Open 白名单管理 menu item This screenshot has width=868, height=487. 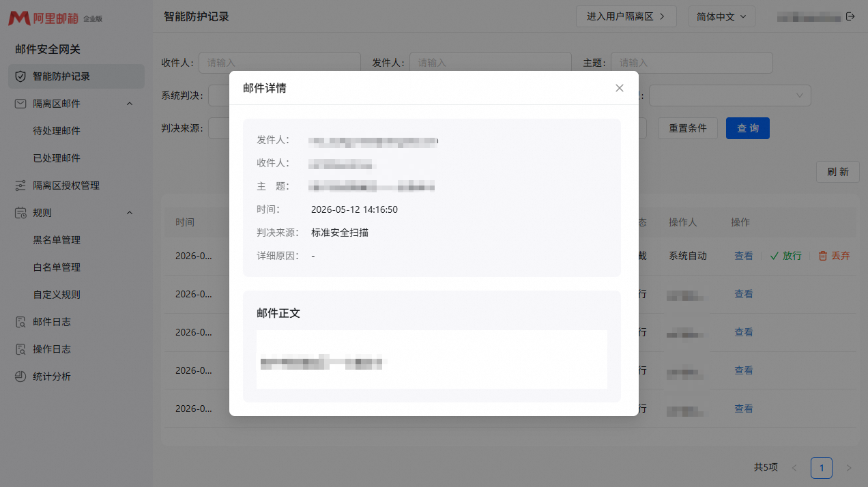[x=57, y=267]
